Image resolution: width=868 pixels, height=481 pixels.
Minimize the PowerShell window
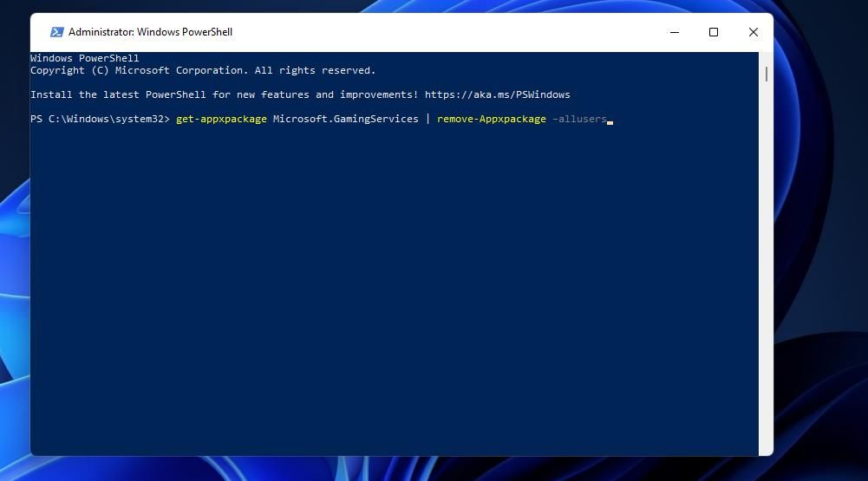(675, 32)
